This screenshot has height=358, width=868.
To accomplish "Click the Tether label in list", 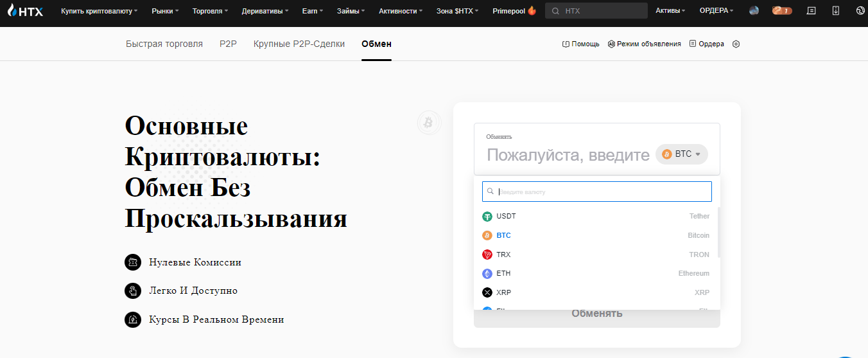I will (699, 217).
